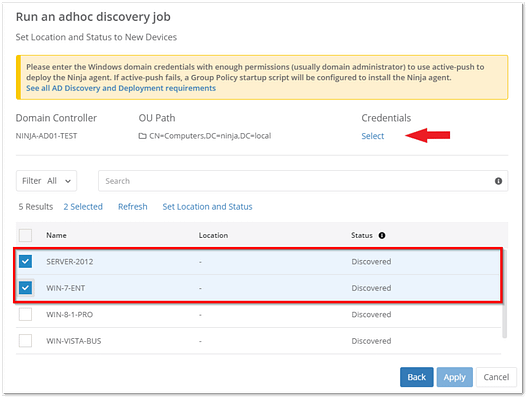Toggle the select-all header checkbox
The image size is (527, 398).
click(26, 235)
